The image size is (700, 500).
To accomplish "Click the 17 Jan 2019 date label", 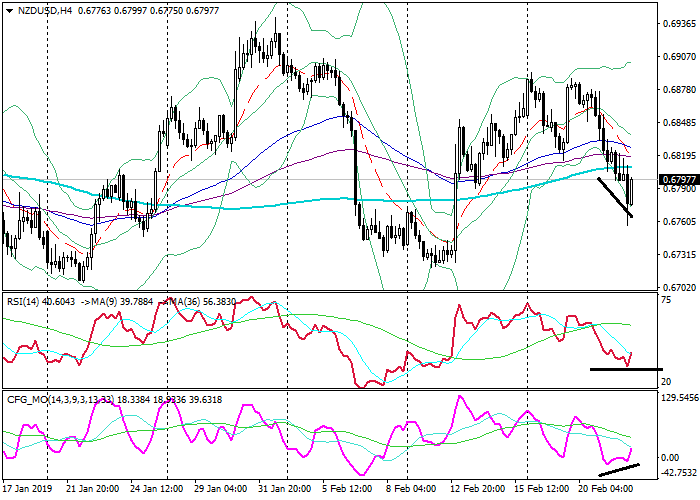I will point(28,489).
